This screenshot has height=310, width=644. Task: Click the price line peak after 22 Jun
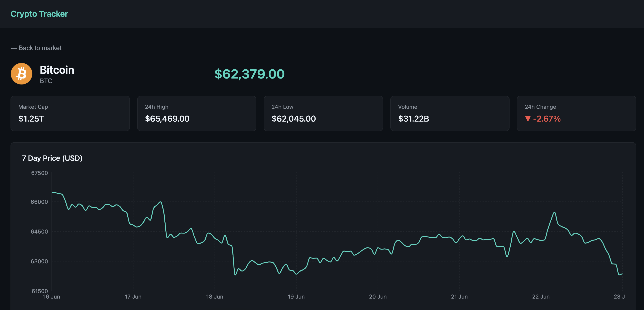pyautogui.click(x=555, y=212)
